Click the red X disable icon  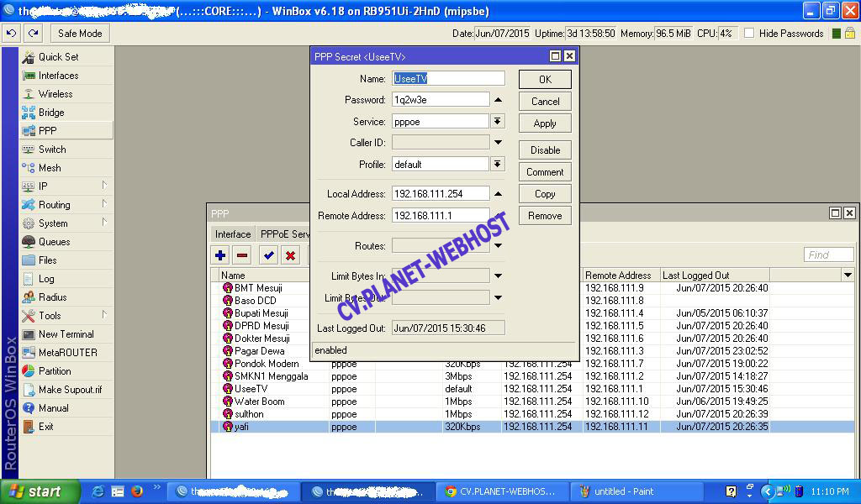[291, 255]
